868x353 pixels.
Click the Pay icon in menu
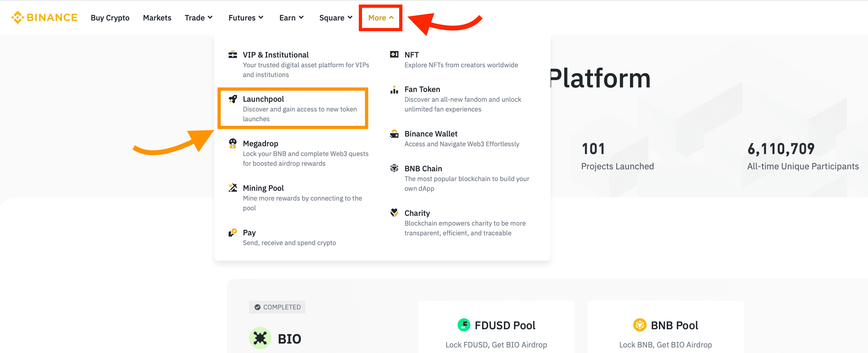[x=232, y=232]
